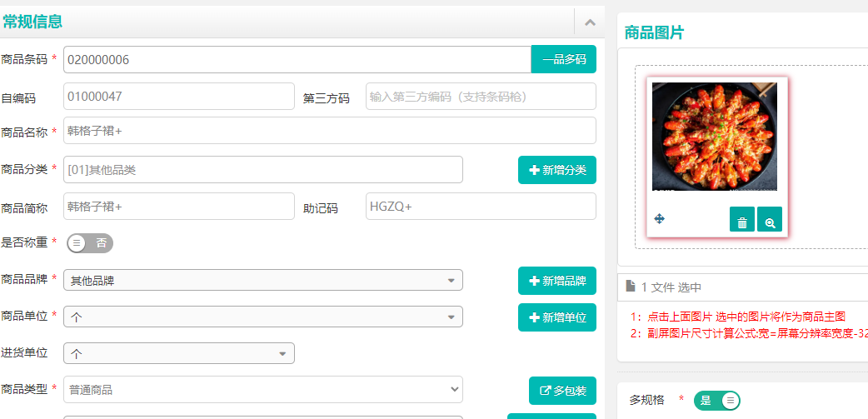Click the move handle icon under image
The image size is (868, 419).
point(659,218)
